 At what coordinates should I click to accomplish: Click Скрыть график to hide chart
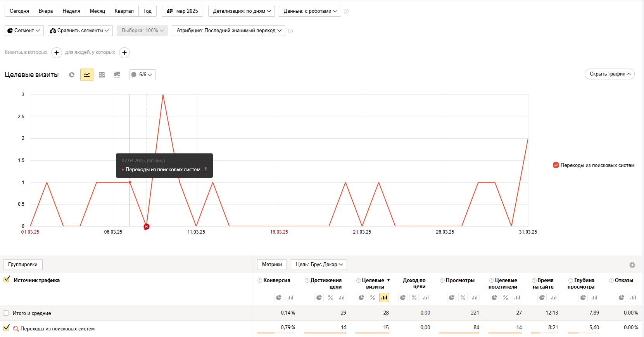coord(609,74)
